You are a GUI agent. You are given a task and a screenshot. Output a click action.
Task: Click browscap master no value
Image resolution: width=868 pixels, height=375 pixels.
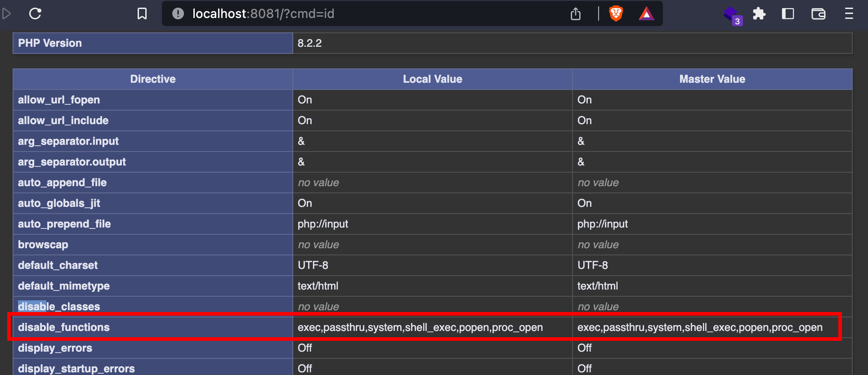pos(598,245)
